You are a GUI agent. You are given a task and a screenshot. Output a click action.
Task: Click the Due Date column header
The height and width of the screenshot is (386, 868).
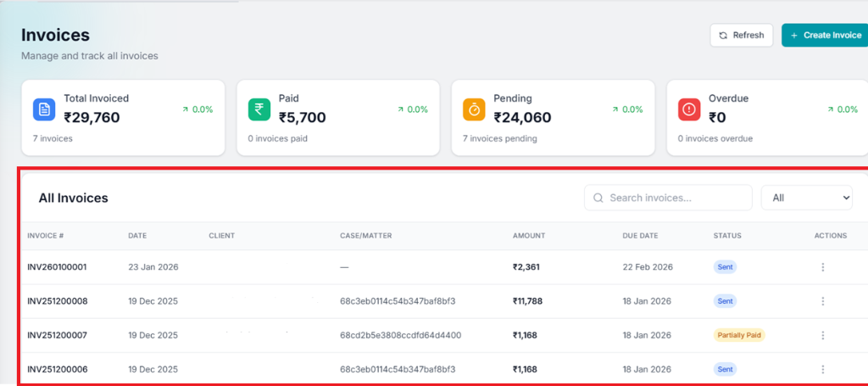tap(641, 236)
